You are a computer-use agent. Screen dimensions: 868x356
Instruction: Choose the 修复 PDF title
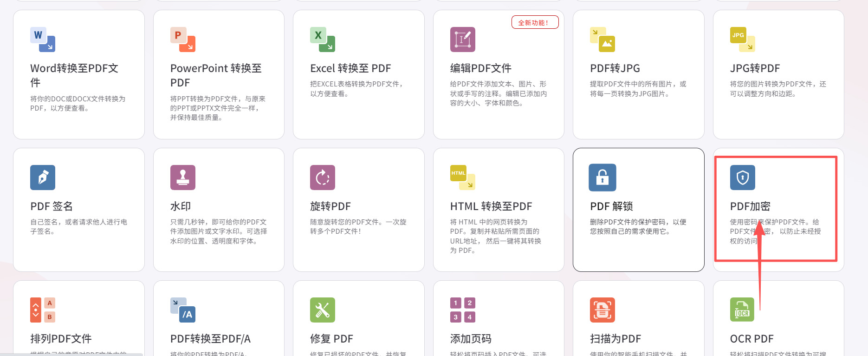(331, 339)
